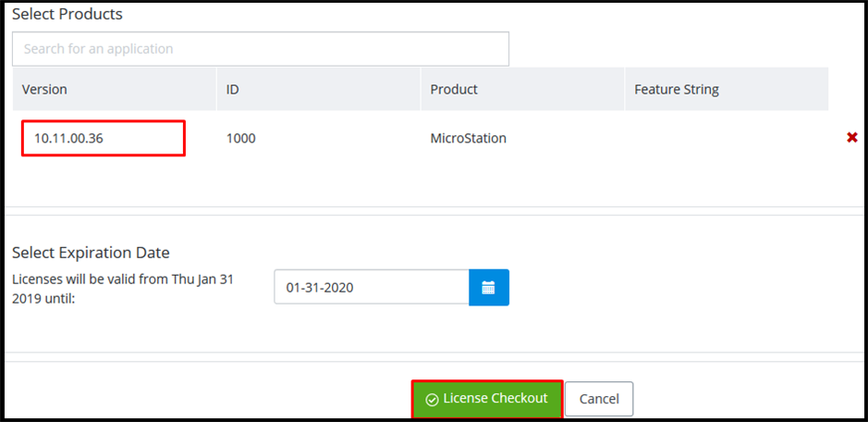Dismiss the dialog with the Cancel button

click(x=599, y=399)
